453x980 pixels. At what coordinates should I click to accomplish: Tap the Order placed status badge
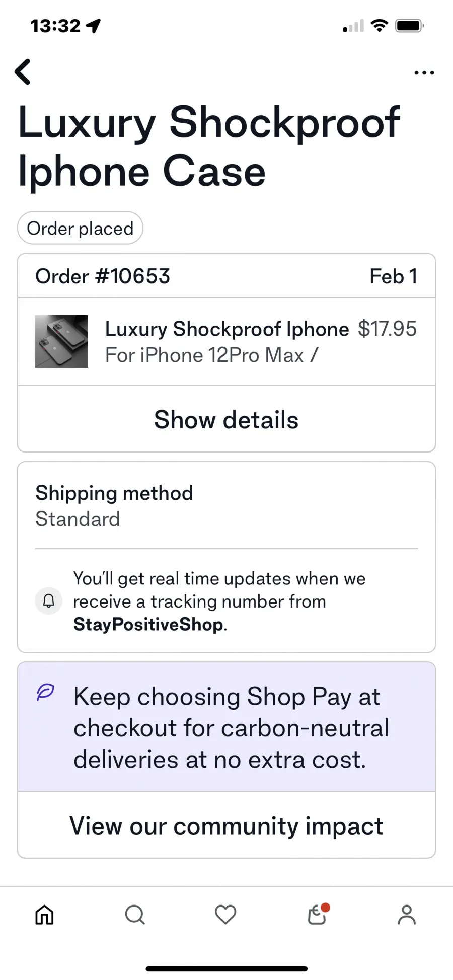81,228
